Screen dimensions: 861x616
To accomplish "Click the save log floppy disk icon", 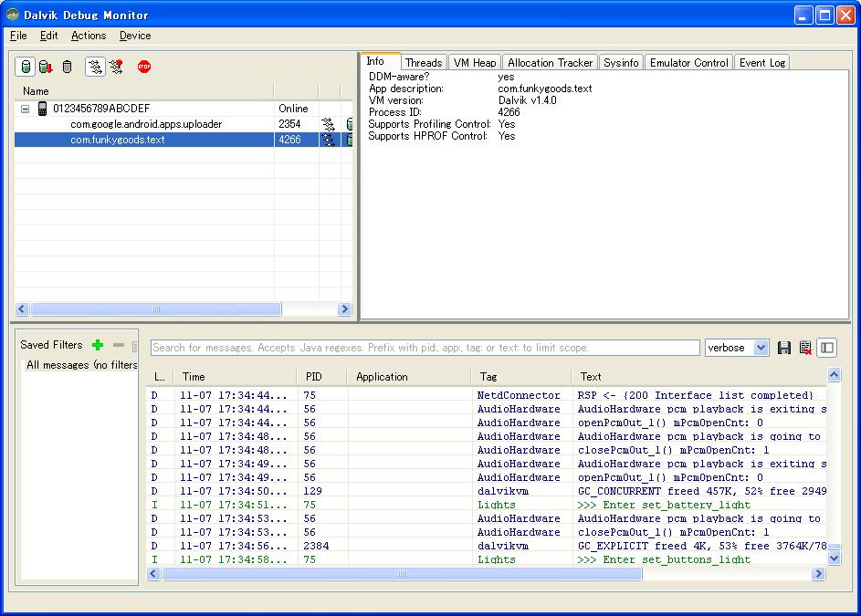I will pos(783,348).
